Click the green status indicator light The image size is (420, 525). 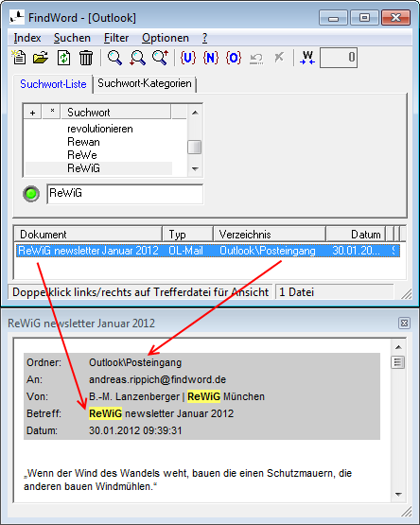click(x=31, y=194)
